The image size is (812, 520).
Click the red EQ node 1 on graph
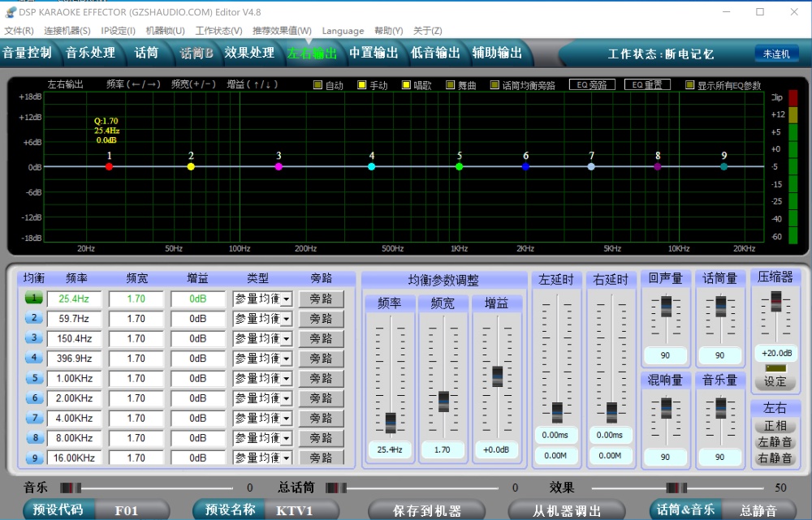110,166
